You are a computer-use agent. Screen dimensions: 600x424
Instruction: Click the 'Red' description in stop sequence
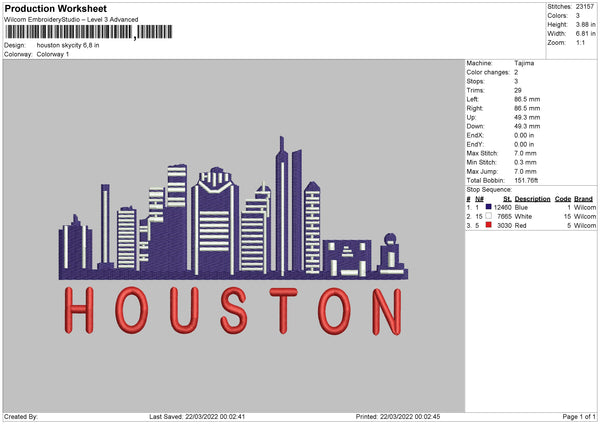(520, 226)
